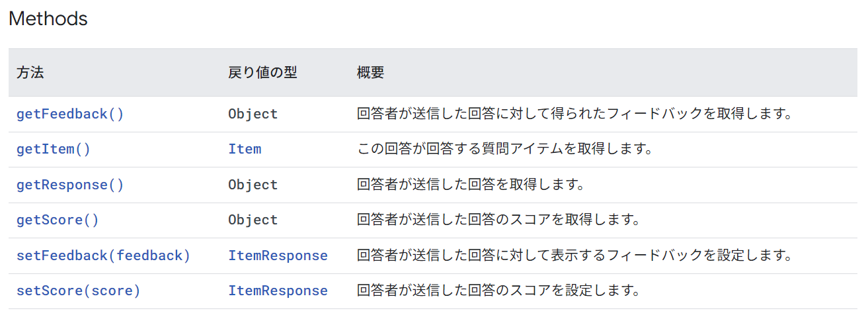Follow ItemResponse link in the setFeedback row
This screenshot has width=868, height=325.
coord(278,255)
